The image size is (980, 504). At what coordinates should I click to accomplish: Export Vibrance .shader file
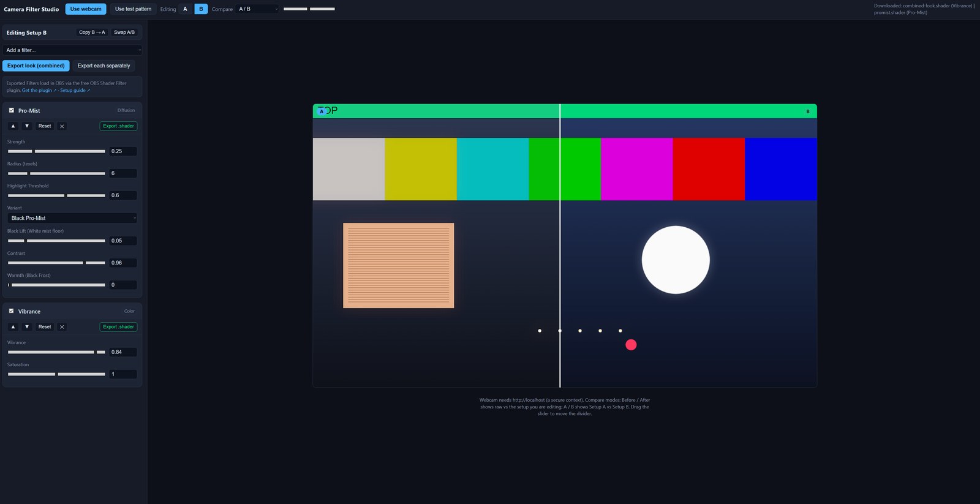pos(118,327)
